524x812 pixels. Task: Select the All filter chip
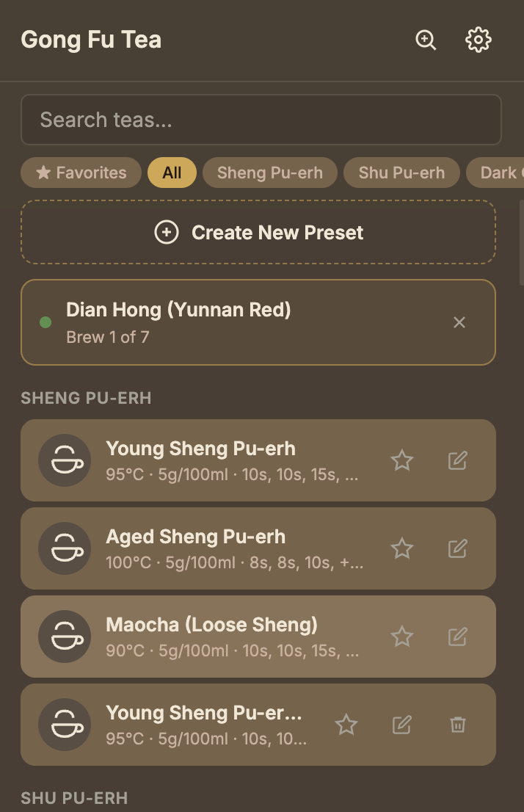(x=172, y=173)
